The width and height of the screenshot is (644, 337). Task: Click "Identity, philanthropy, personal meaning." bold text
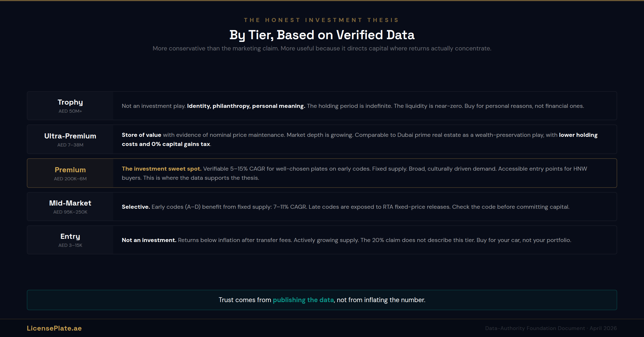click(x=246, y=106)
